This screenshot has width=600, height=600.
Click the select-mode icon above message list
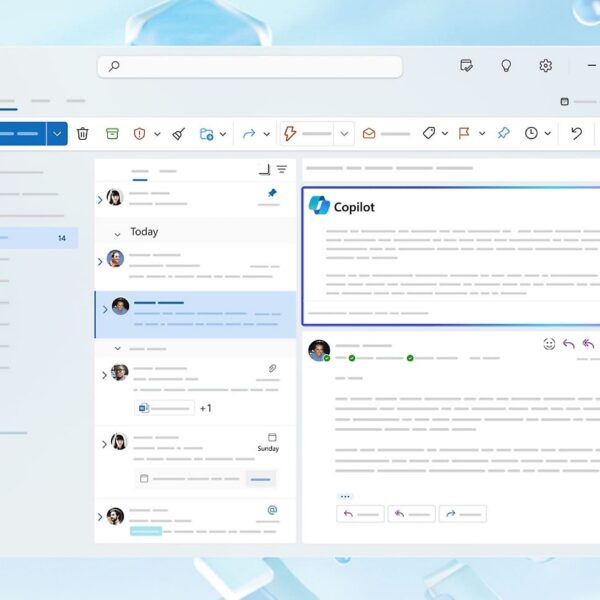[264, 170]
